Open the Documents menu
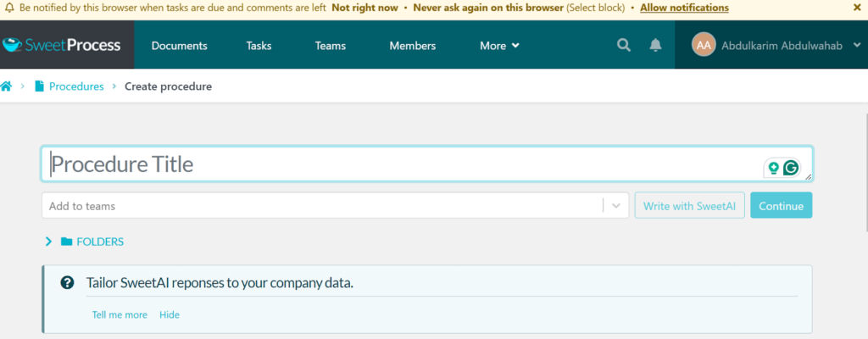 [180, 46]
